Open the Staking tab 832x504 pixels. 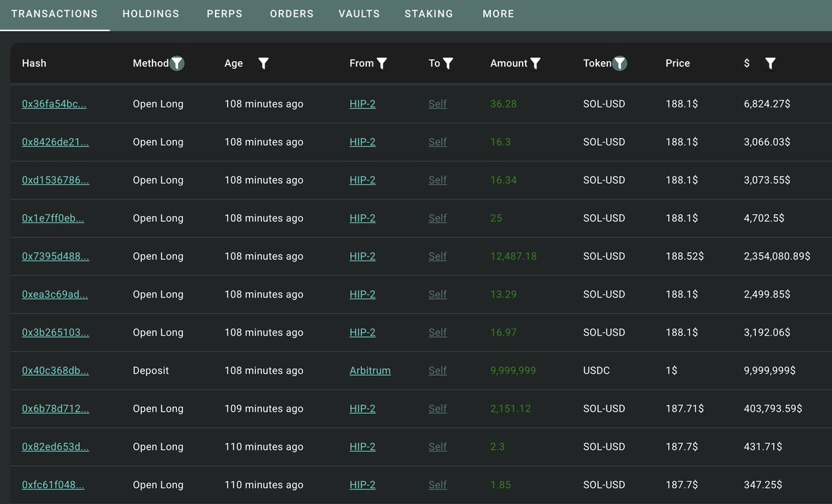coord(428,14)
